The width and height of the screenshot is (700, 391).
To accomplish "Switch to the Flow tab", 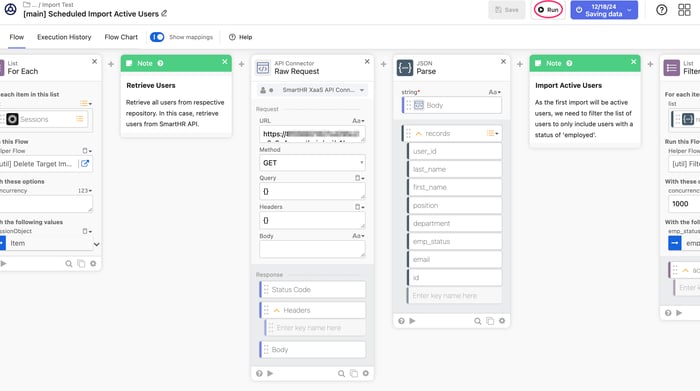I will point(17,37).
